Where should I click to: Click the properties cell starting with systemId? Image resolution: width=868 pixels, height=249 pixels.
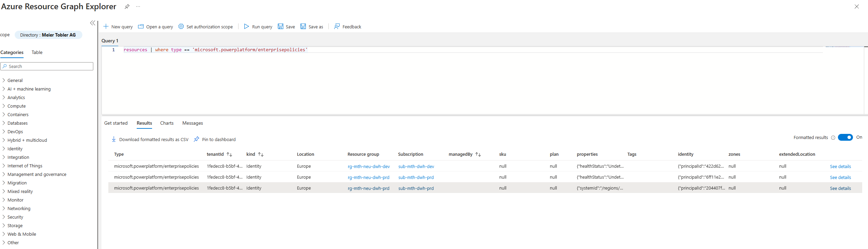tap(600, 188)
